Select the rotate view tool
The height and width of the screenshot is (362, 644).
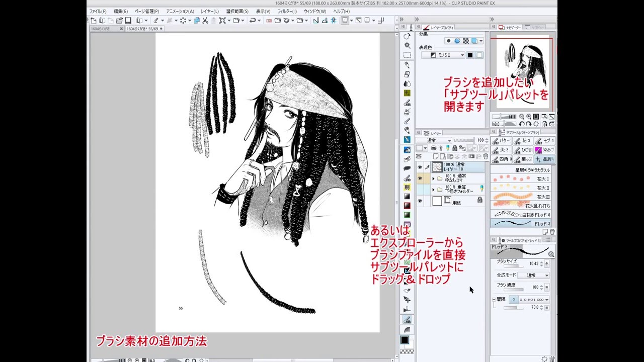[407, 36]
